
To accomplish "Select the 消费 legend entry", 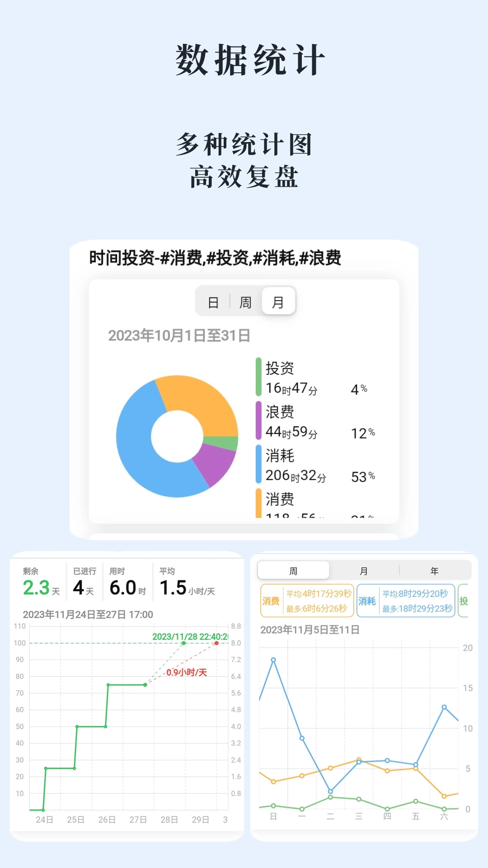I will [x=280, y=500].
